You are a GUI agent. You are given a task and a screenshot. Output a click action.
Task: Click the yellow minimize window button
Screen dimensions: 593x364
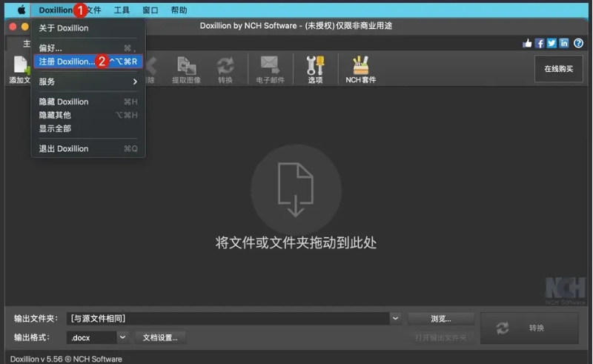pos(25,27)
